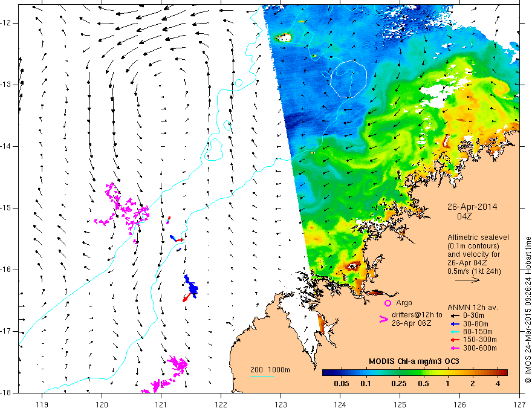Screen dimensions: 532x411
Task: Click the dark blue end of the Chl-a colorbar
Action: coord(326,372)
